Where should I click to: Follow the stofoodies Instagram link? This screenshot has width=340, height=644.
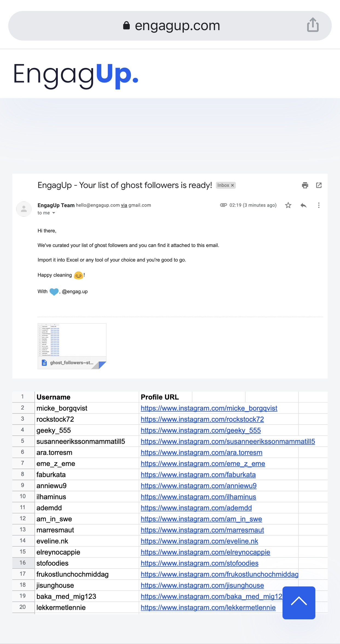199,563
